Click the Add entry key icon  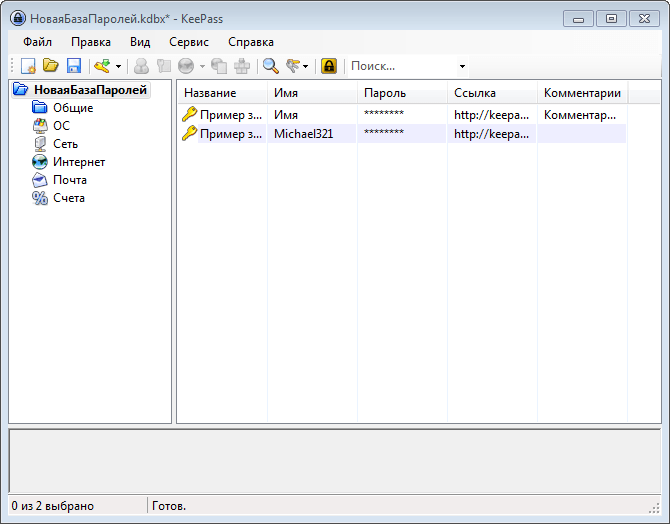tap(101, 66)
